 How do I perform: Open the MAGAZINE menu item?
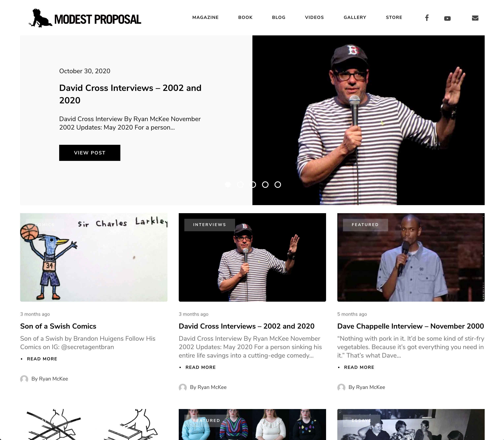tap(206, 17)
